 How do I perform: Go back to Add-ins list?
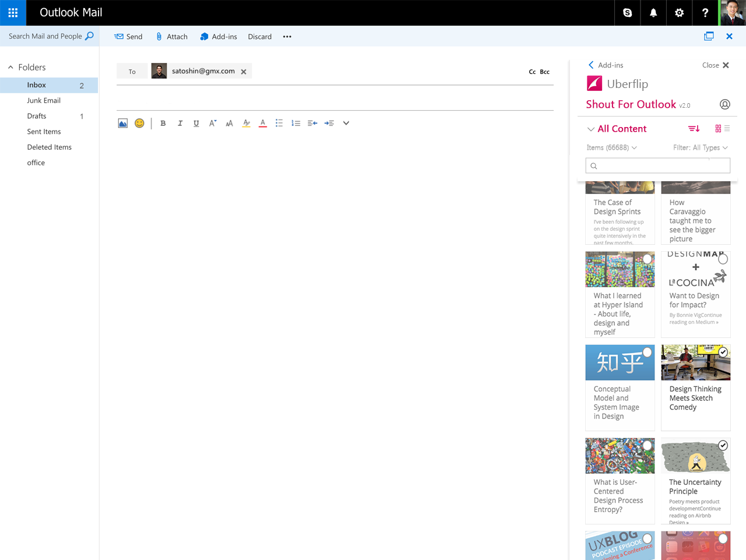[x=606, y=65]
